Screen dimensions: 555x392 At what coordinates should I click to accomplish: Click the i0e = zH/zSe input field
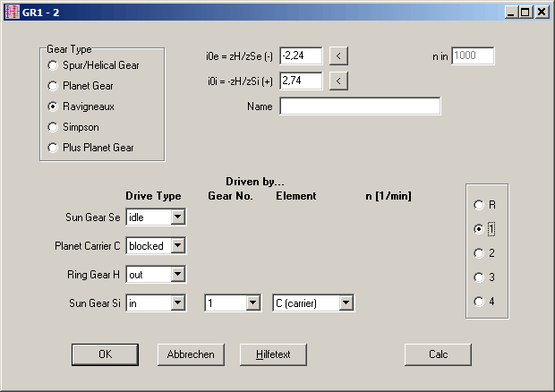(301, 56)
